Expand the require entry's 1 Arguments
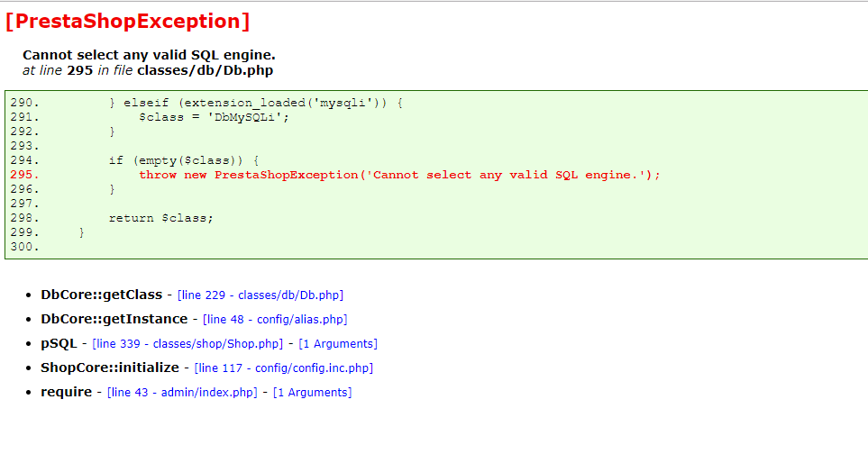The image size is (868, 472). 312,393
